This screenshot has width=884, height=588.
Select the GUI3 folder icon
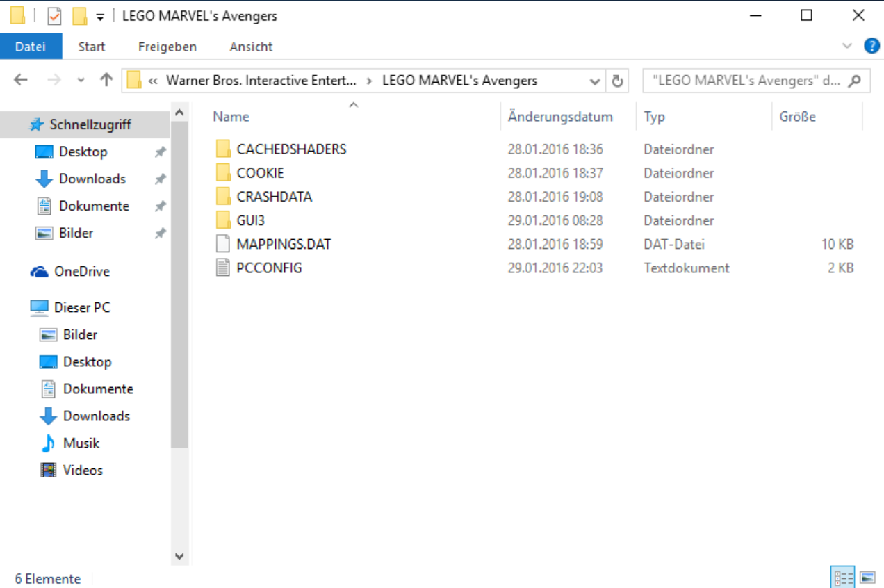tap(222, 220)
